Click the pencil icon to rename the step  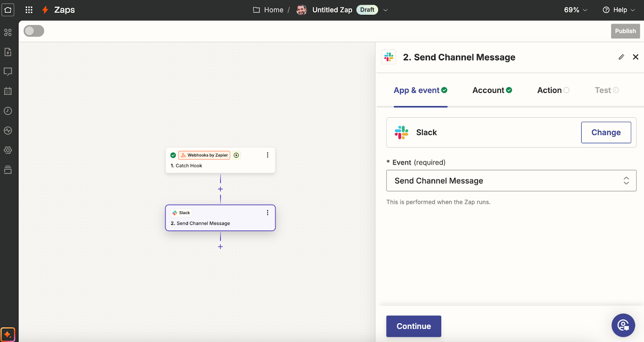pyautogui.click(x=621, y=57)
